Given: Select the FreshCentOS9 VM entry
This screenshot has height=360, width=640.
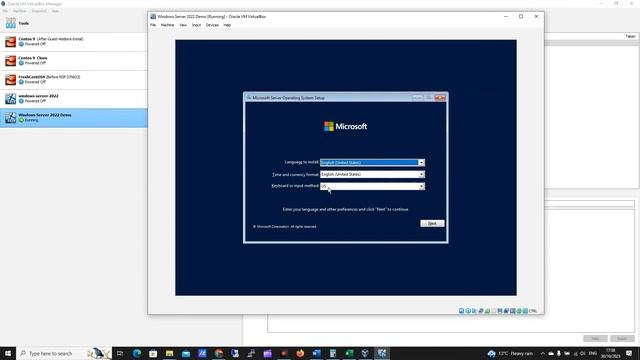Looking at the screenshot, I should 73,79.
